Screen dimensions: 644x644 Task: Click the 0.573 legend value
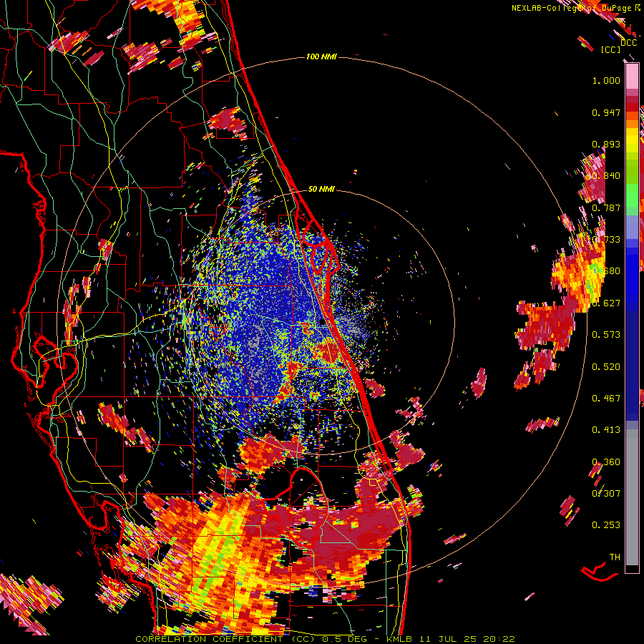[x=606, y=334]
